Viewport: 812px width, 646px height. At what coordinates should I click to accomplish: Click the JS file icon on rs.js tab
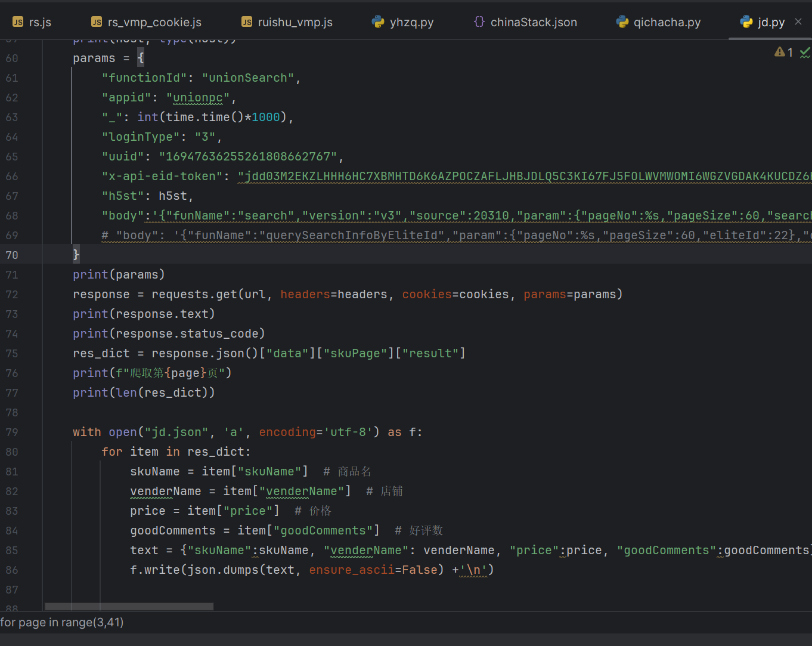click(18, 22)
